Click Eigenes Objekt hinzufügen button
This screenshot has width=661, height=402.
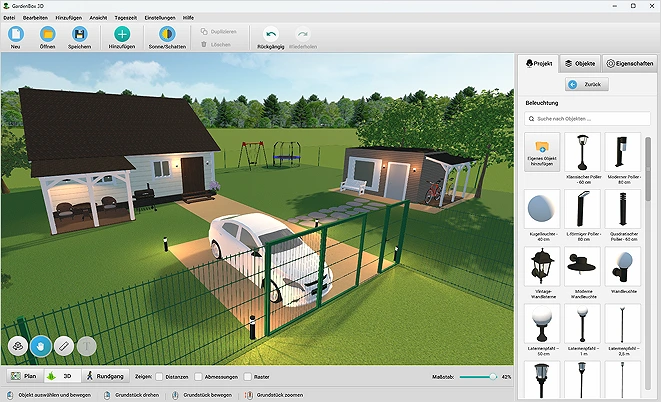(x=542, y=152)
